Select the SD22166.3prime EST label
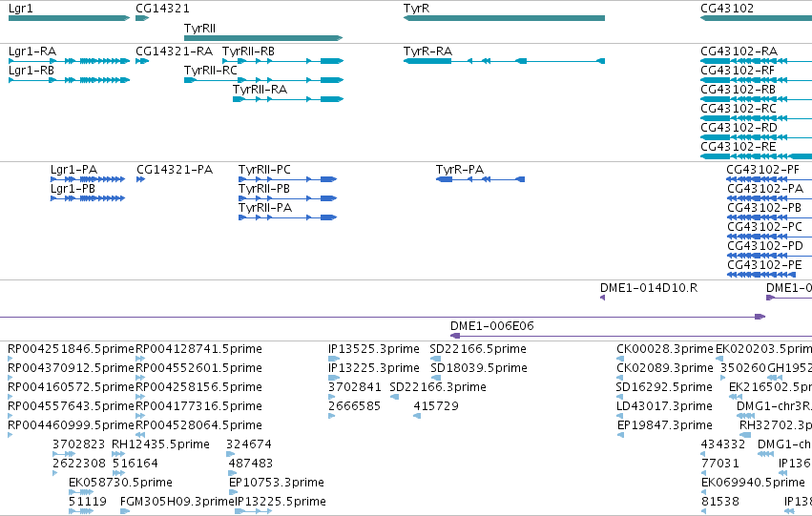Viewport: 812px width, 516px height. pos(438,387)
